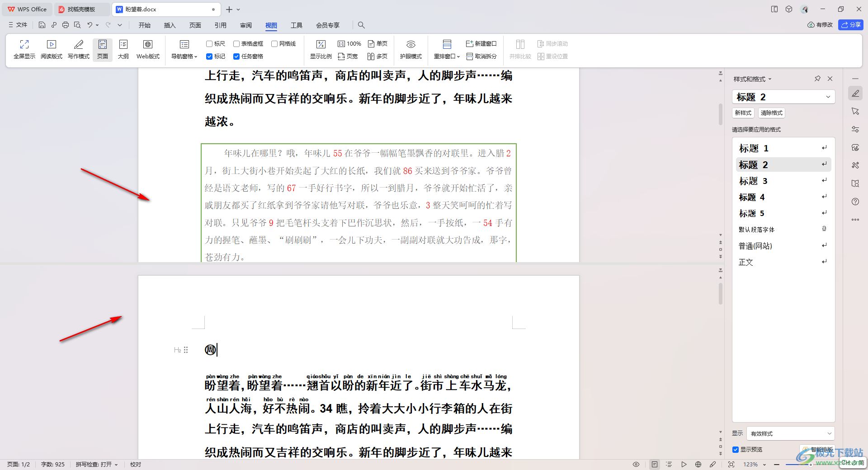The width and height of the screenshot is (868, 470).
Task: Open the spell check dropdown (拼写检查)
Action: 97,464
